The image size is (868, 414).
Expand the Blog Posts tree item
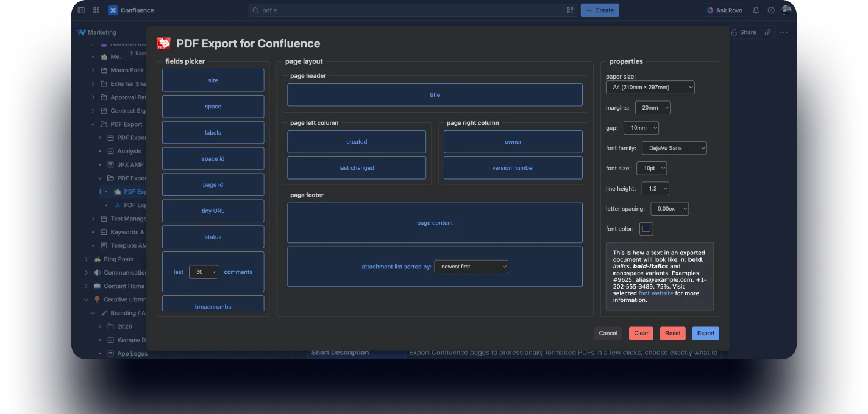(87, 259)
